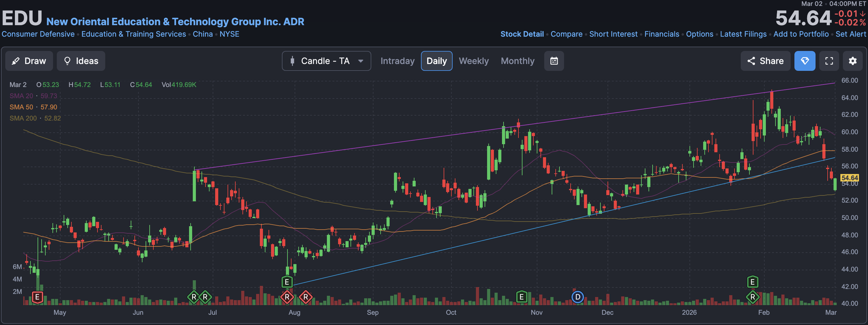Click the C 54.64 close value
The width and height of the screenshot is (868, 325).
click(x=141, y=85)
